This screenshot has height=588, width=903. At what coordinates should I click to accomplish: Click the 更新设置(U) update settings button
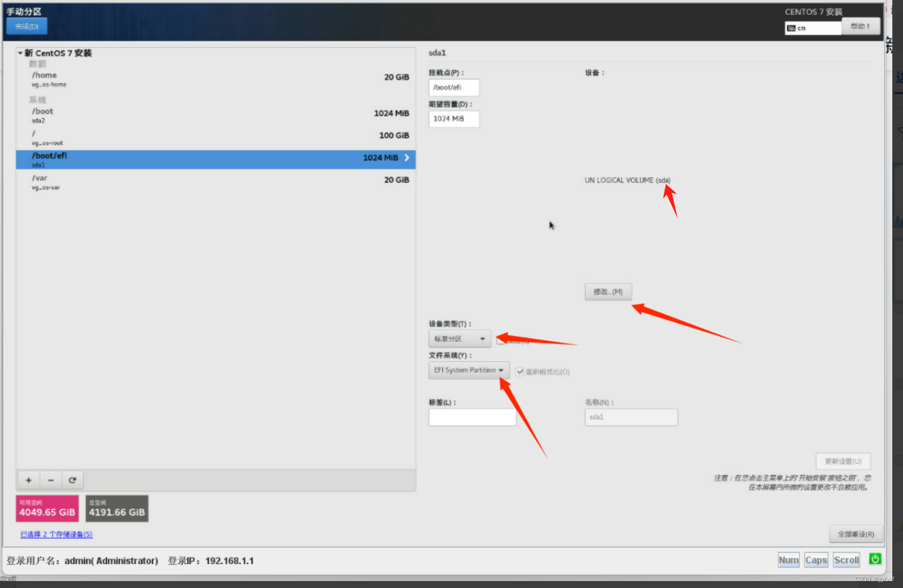843,461
